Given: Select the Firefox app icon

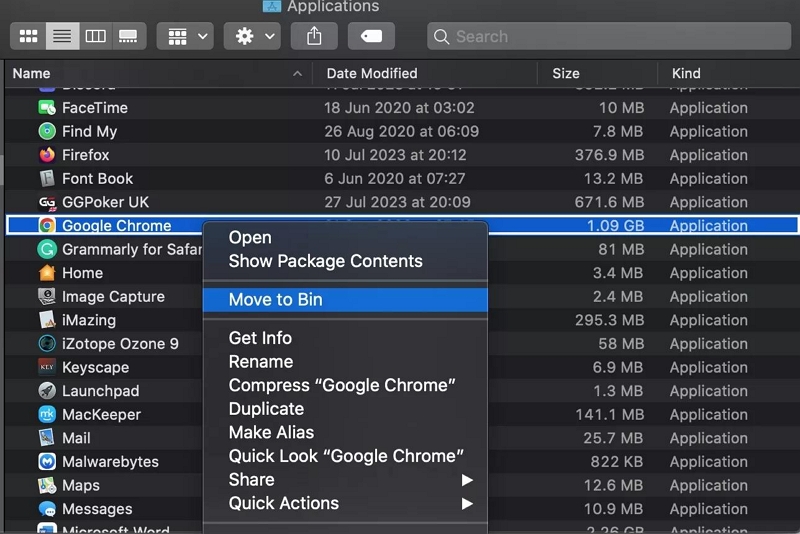Looking at the screenshot, I should pyautogui.click(x=47, y=155).
